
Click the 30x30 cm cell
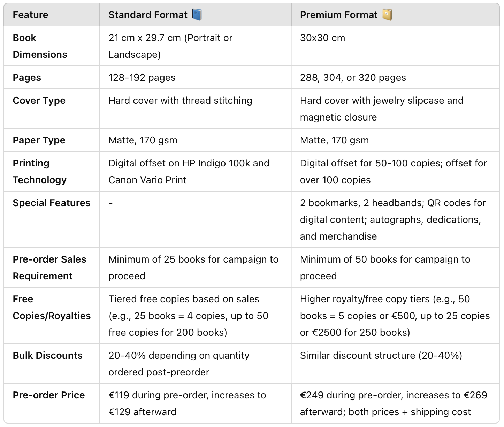[322, 38]
